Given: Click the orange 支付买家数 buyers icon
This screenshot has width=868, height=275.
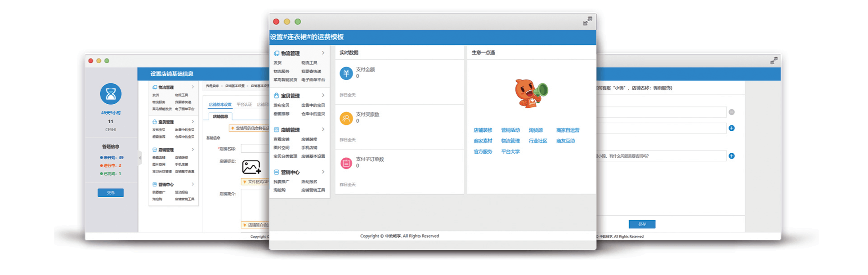Looking at the screenshot, I should (346, 118).
